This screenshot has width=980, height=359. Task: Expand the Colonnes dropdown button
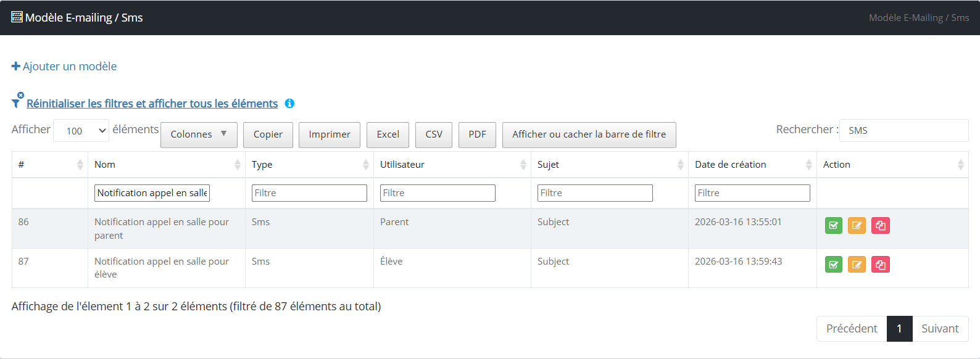click(x=199, y=134)
